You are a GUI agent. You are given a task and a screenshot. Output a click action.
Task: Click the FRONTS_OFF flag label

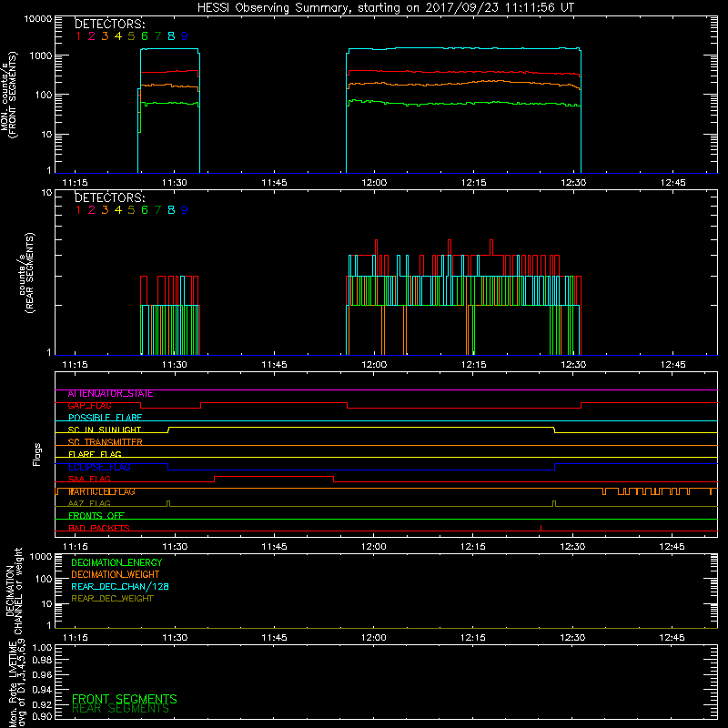tap(96, 516)
